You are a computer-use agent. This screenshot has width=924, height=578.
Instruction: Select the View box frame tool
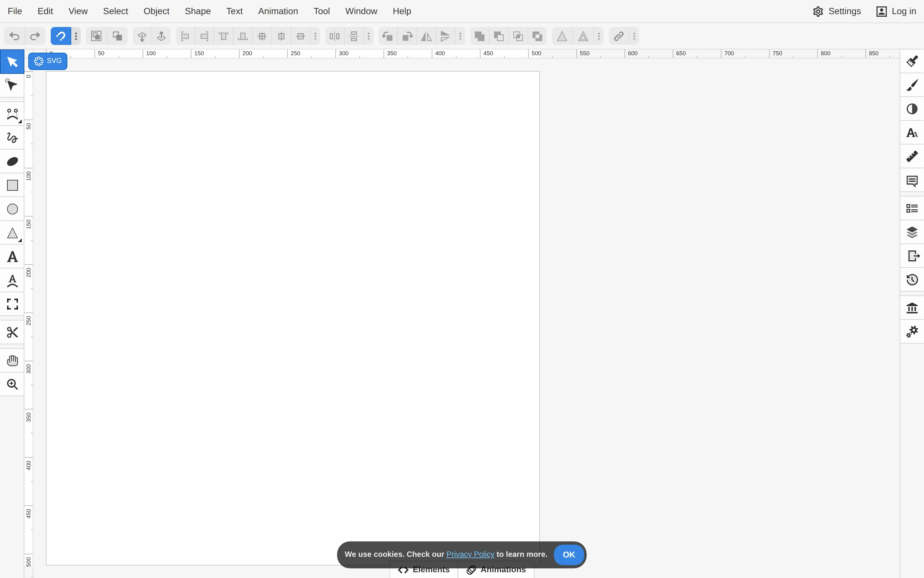(12, 304)
